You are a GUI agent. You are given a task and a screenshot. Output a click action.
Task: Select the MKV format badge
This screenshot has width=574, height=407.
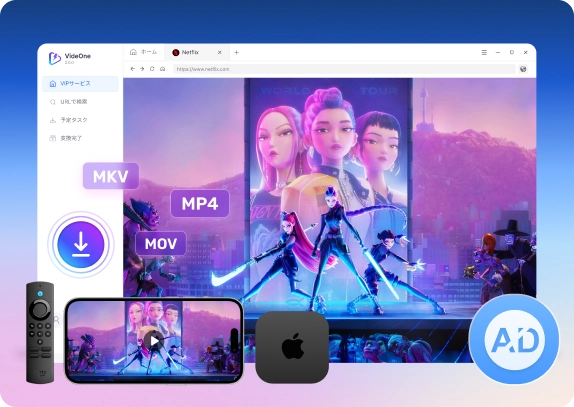coord(111,176)
